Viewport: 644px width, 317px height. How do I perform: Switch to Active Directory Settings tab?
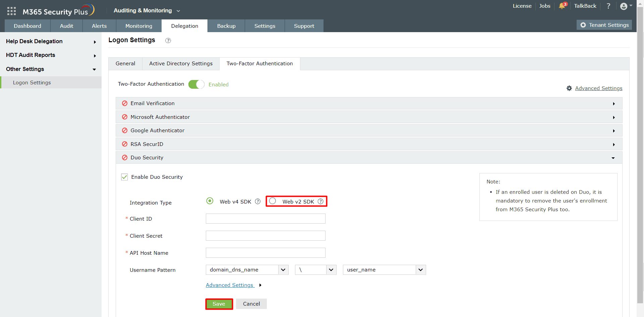click(181, 64)
